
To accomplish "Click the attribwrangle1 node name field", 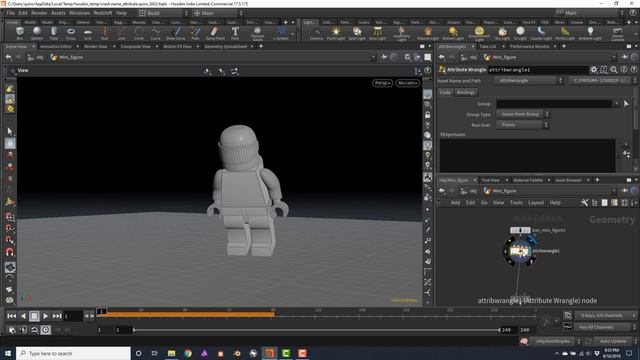I will click(x=538, y=70).
